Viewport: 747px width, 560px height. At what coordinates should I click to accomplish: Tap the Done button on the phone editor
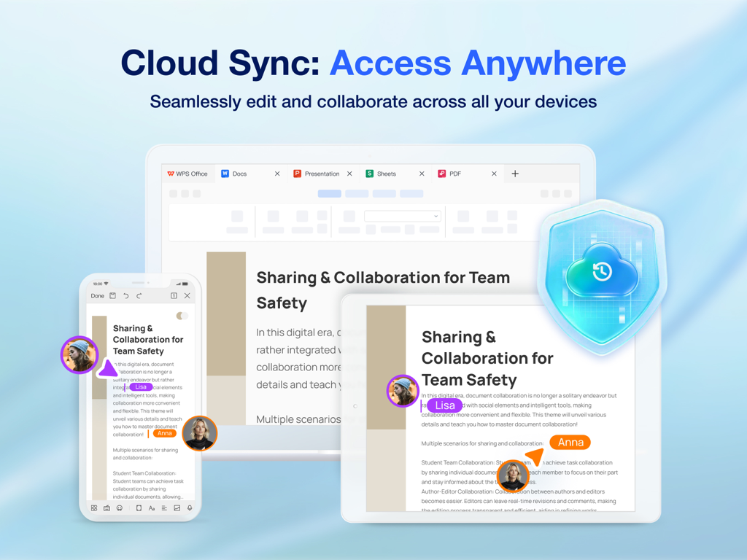(x=98, y=295)
